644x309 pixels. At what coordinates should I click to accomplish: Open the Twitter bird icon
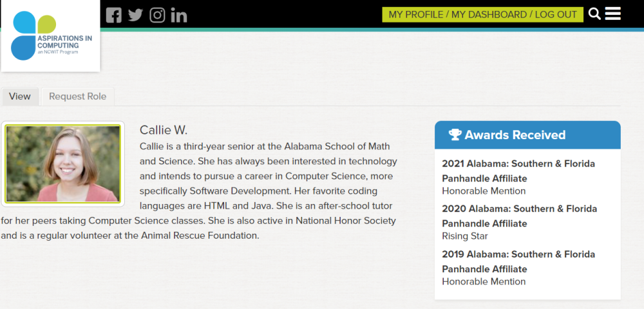[135, 15]
